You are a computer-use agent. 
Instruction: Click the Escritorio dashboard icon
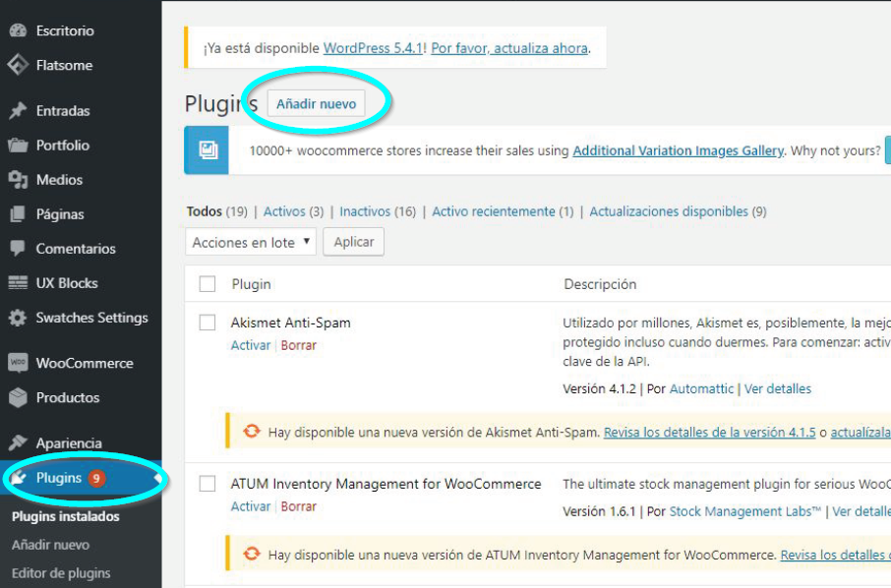(x=18, y=31)
